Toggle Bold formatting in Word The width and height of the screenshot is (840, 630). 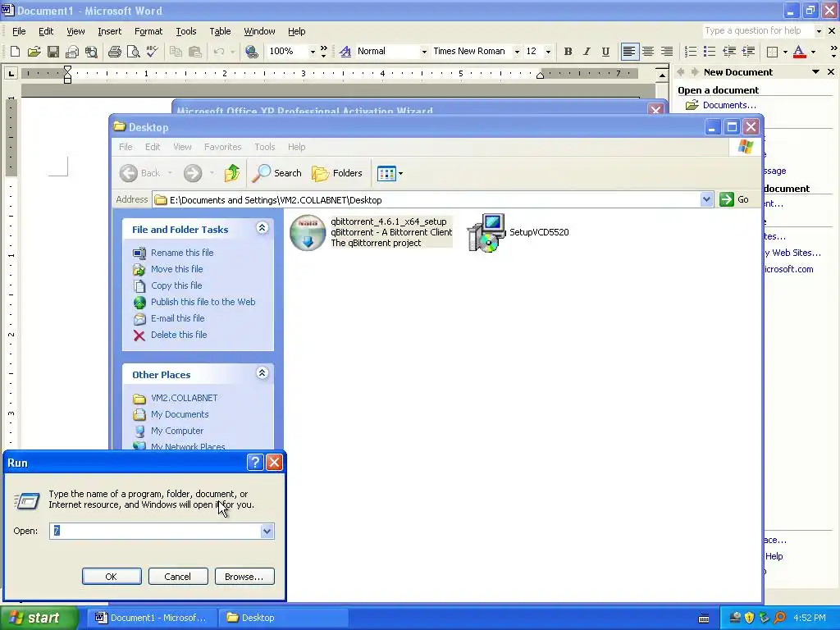click(568, 52)
